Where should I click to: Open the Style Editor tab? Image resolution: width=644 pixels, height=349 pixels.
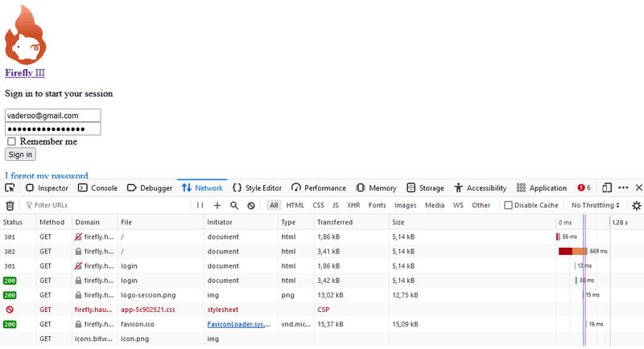click(257, 188)
